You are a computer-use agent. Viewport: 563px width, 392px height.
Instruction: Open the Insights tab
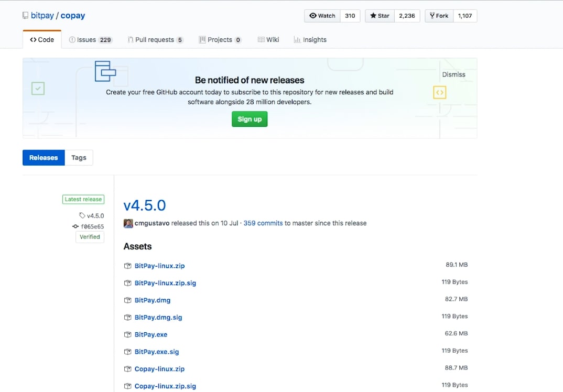click(310, 39)
